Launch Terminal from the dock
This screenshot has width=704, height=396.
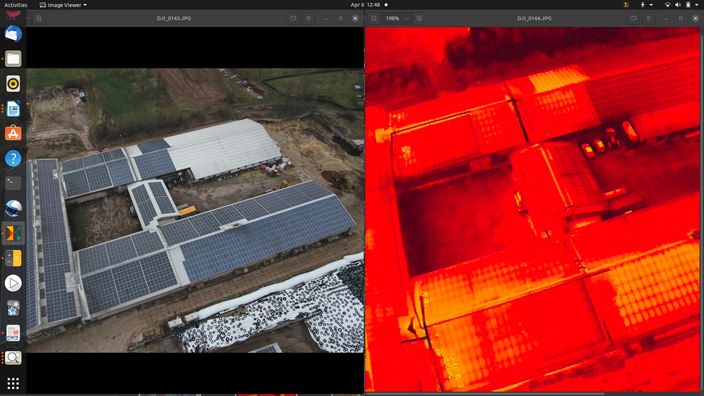[x=13, y=183]
